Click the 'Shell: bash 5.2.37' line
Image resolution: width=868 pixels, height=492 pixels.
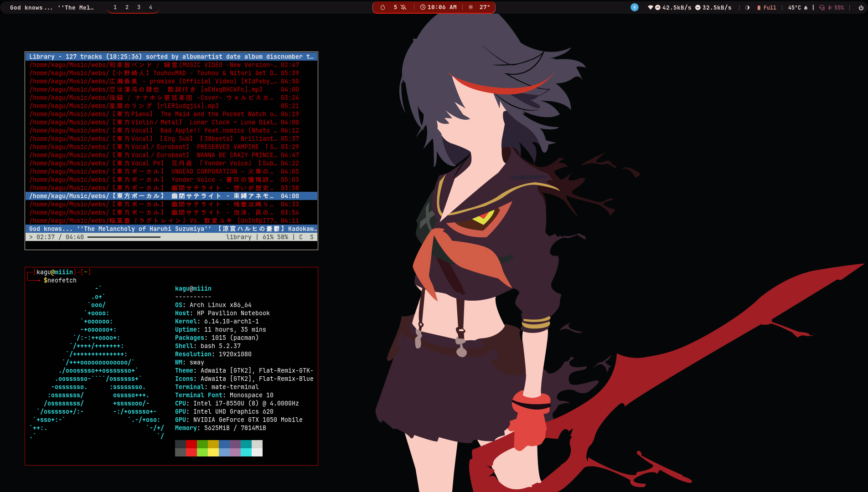[x=208, y=346]
